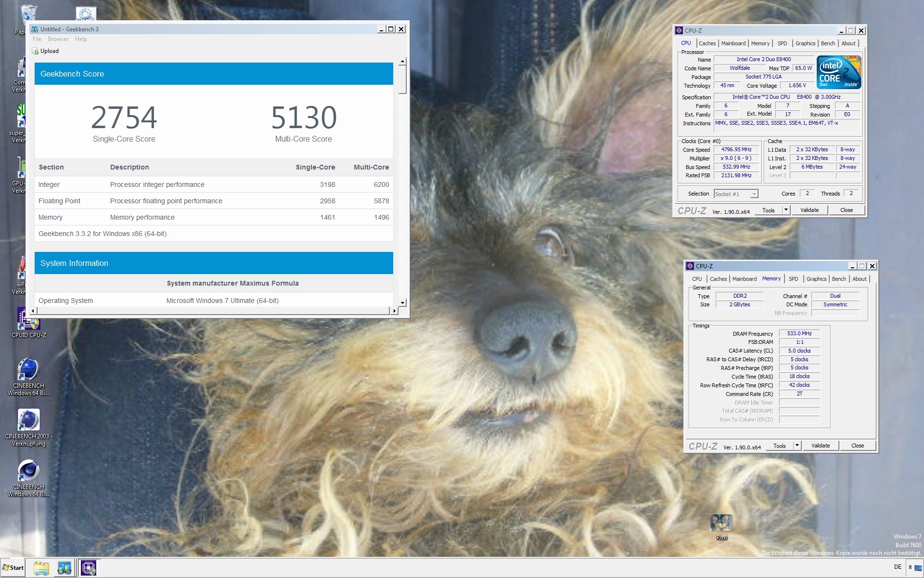Click Close button in lower CPU-Z

click(x=858, y=446)
